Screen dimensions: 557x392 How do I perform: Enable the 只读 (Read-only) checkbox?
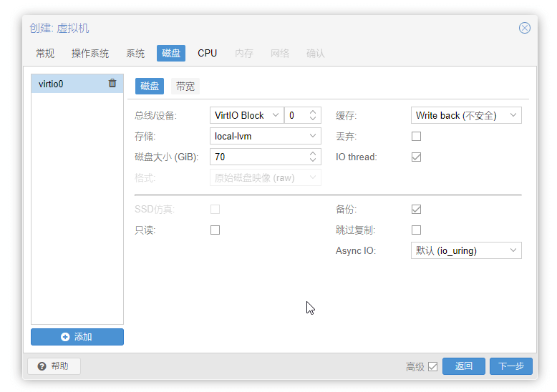point(215,230)
